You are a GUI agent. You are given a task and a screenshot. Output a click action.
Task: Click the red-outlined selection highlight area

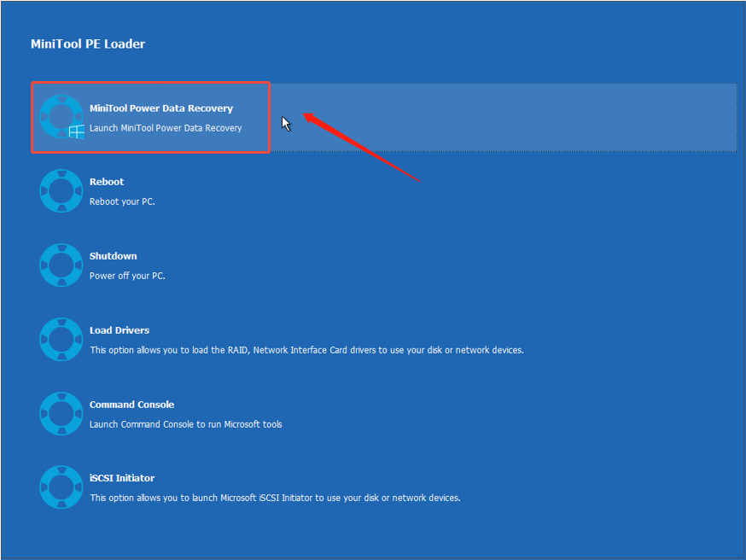coord(150,117)
